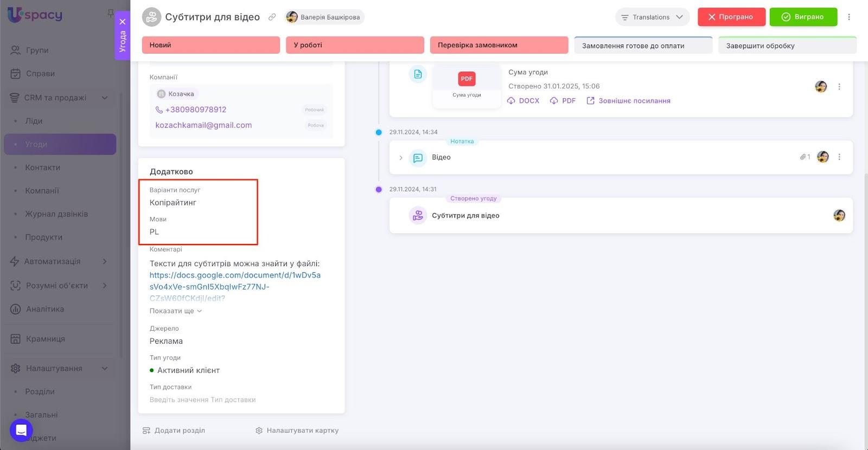Open options menu for Сума угоди document
This screenshot has width=868, height=450.
(839, 87)
